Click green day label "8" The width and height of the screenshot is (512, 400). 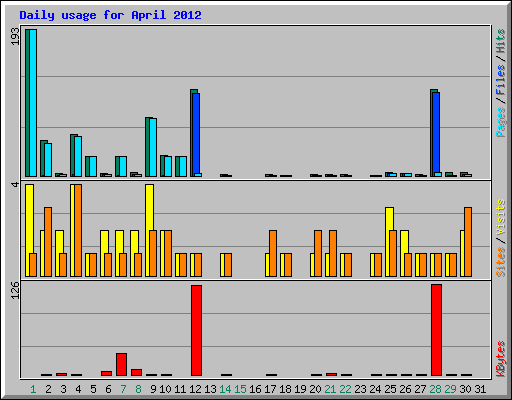pyautogui.click(x=138, y=389)
